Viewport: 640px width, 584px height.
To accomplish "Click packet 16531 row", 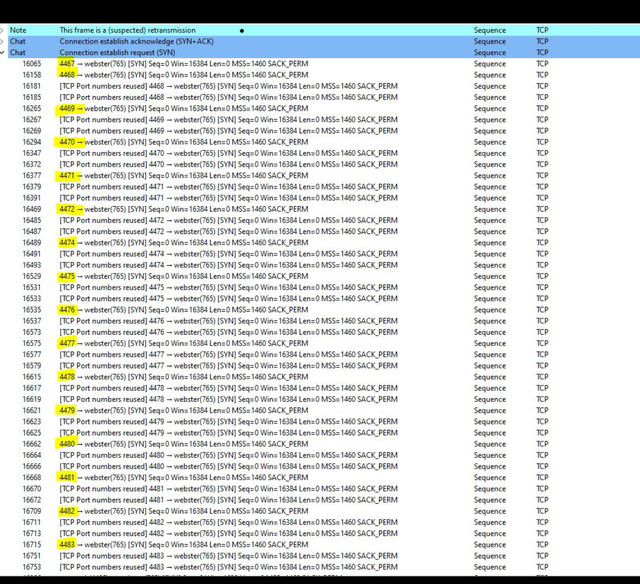I will point(320,288).
